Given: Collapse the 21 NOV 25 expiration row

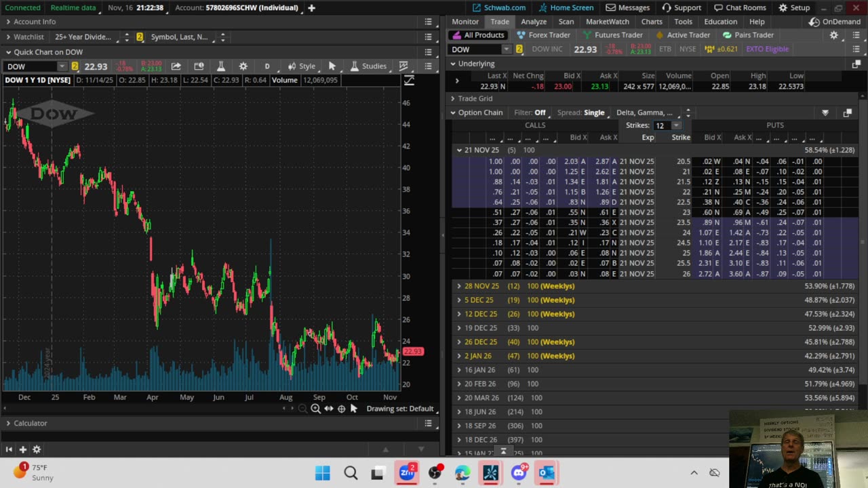Looking at the screenshot, I should pos(459,150).
